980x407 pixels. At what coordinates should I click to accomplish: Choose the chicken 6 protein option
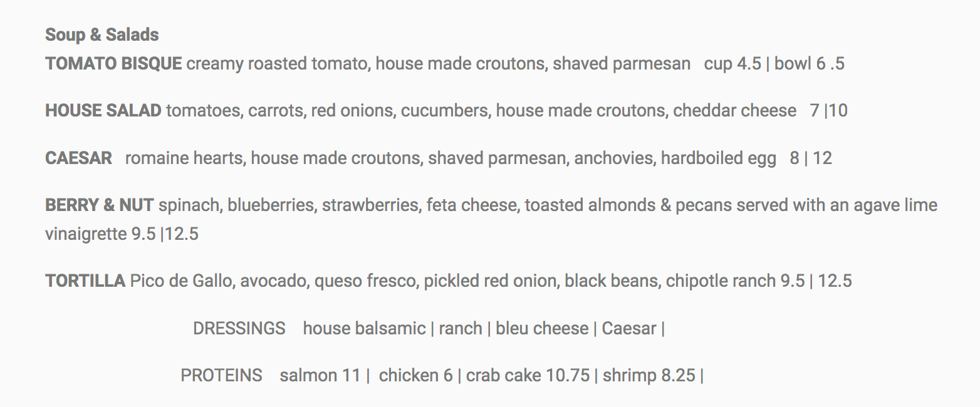pyautogui.click(x=415, y=375)
